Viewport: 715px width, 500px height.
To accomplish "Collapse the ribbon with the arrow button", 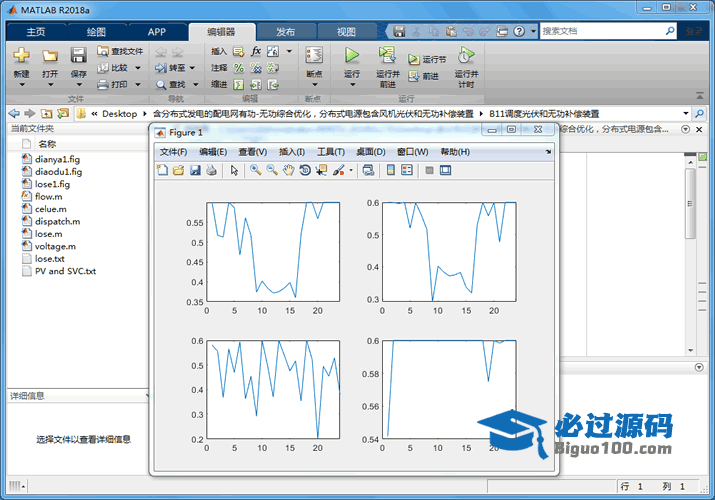I will (x=699, y=95).
